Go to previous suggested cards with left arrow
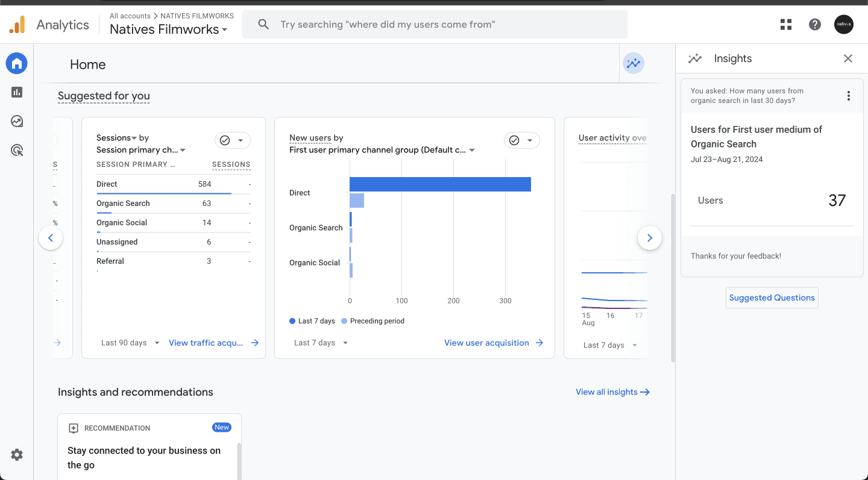The height and width of the screenshot is (480, 868). tap(51, 238)
